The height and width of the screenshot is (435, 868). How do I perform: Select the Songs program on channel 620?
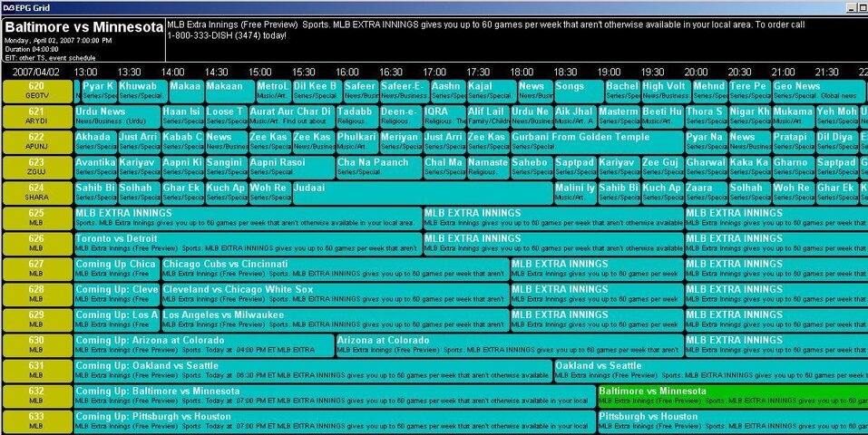coord(579,92)
